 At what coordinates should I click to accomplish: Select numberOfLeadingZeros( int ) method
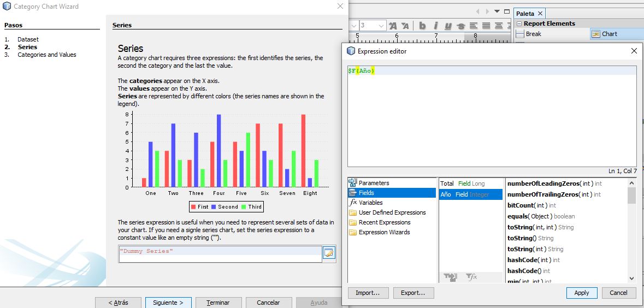tap(554, 183)
